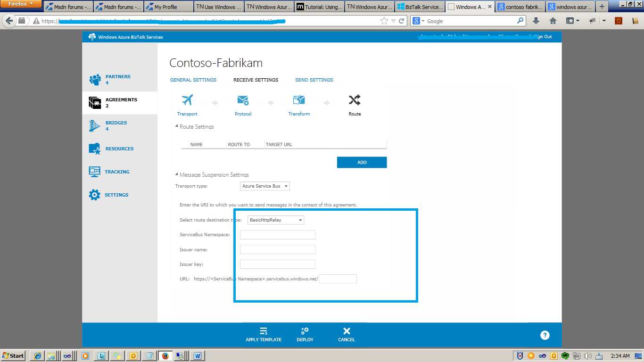This screenshot has height=362, width=644.
Task: Collapse the Route Settings section
Action: (176, 126)
